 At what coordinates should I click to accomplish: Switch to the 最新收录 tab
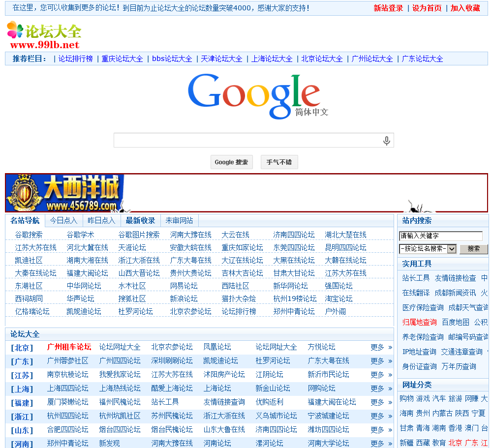click(x=140, y=220)
